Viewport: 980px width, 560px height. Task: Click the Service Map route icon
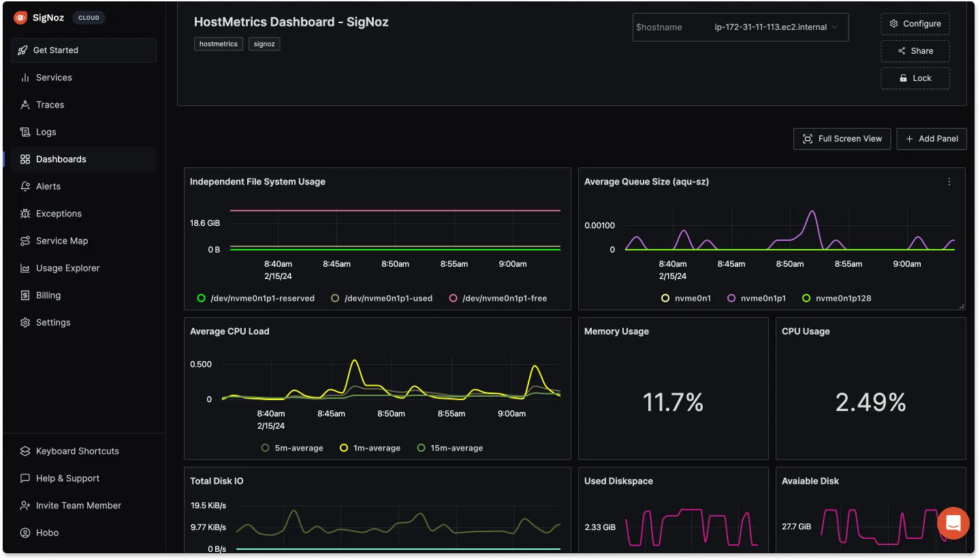25,241
